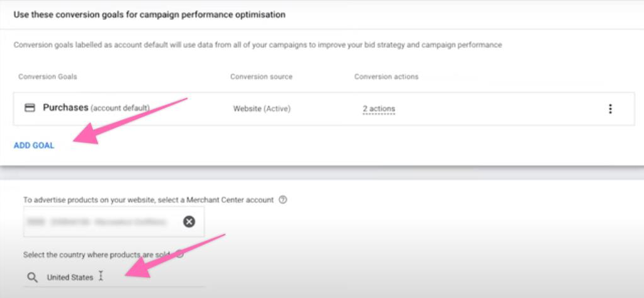The width and height of the screenshot is (644, 298).
Task: Click the account default description text
Action: pos(257,45)
